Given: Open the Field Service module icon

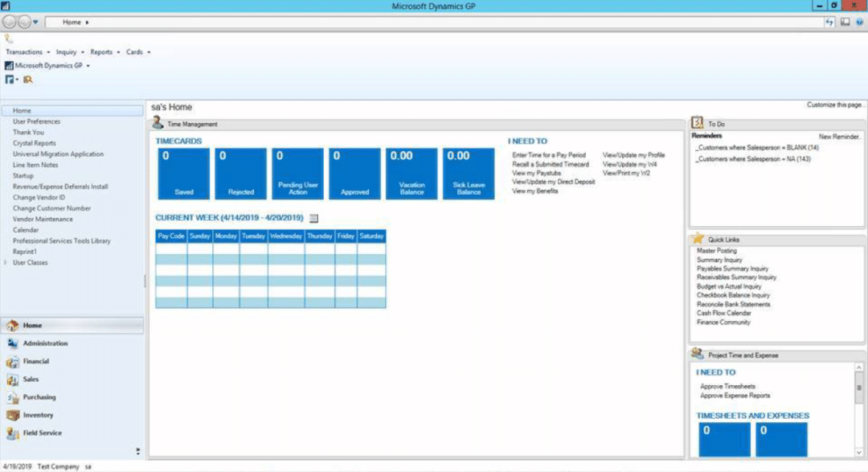Looking at the screenshot, I should 14,433.
